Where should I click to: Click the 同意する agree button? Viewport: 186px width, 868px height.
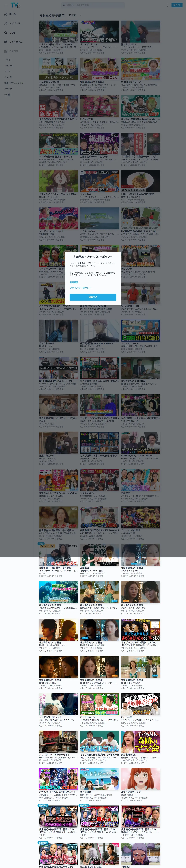pyautogui.click(x=93, y=297)
